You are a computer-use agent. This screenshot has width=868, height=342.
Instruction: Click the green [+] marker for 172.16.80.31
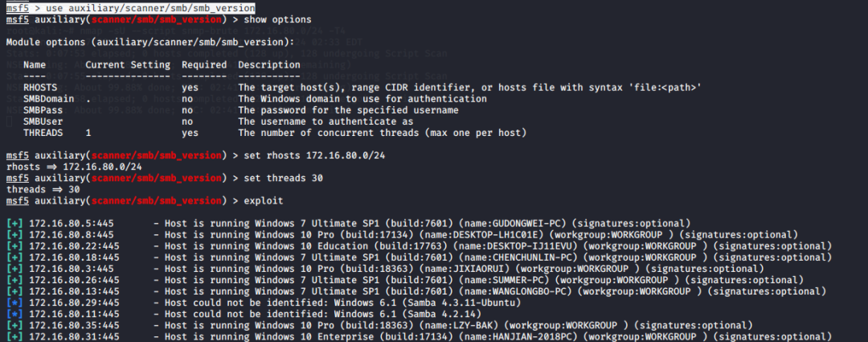pos(15,336)
